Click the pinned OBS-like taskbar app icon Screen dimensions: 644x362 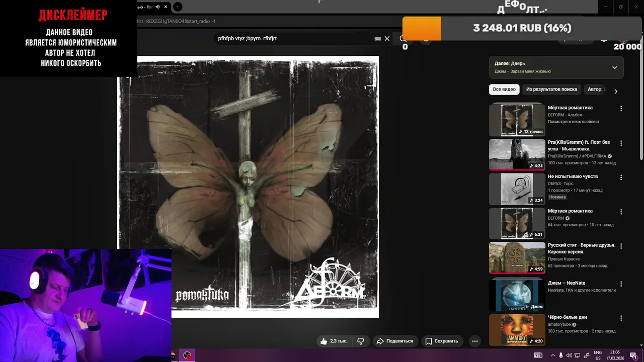[188, 355]
